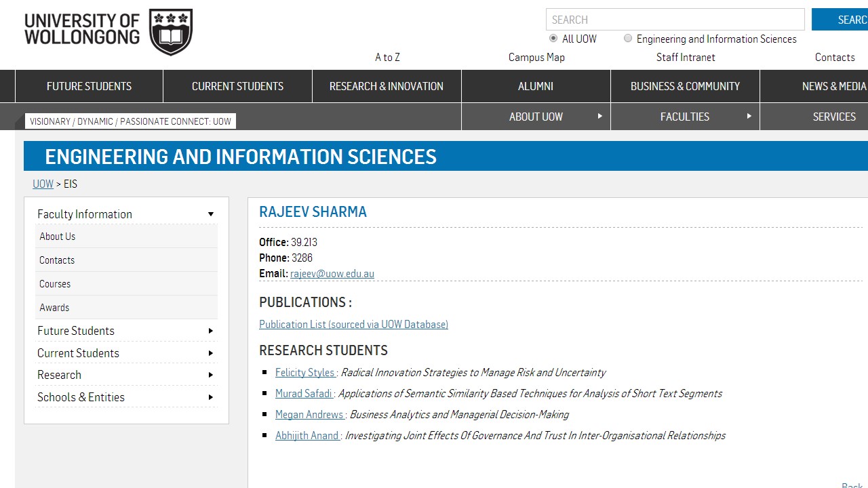The height and width of the screenshot is (488, 868).
Task: Open the Contacts link in top bar
Action: point(835,58)
